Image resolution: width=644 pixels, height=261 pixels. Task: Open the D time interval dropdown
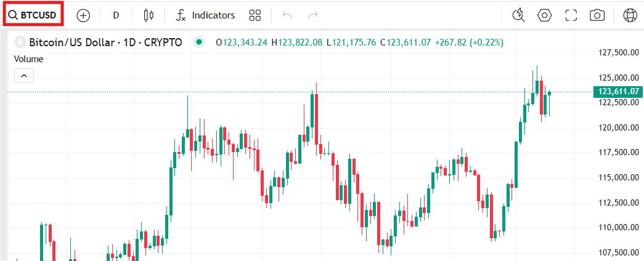[116, 15]
